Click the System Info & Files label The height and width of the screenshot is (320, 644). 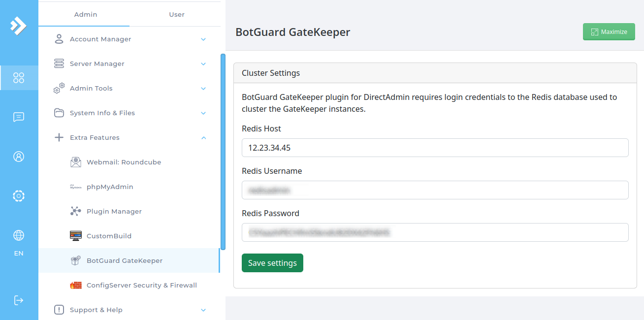coord(102,113)
